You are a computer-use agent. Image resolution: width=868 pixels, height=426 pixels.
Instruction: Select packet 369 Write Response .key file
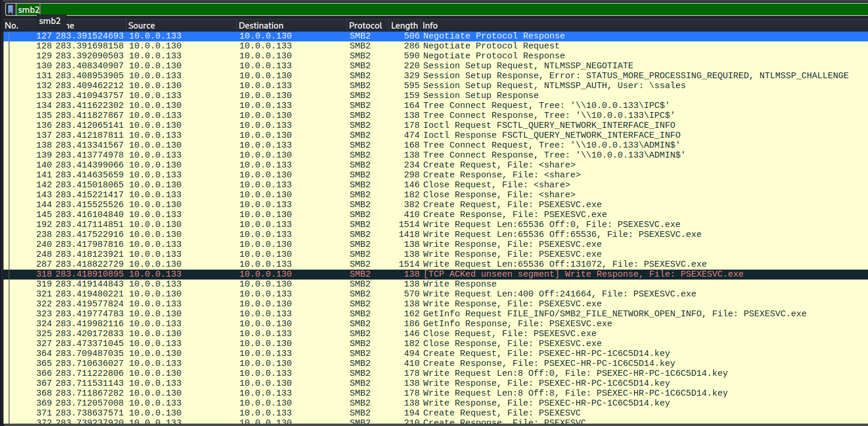435,403
